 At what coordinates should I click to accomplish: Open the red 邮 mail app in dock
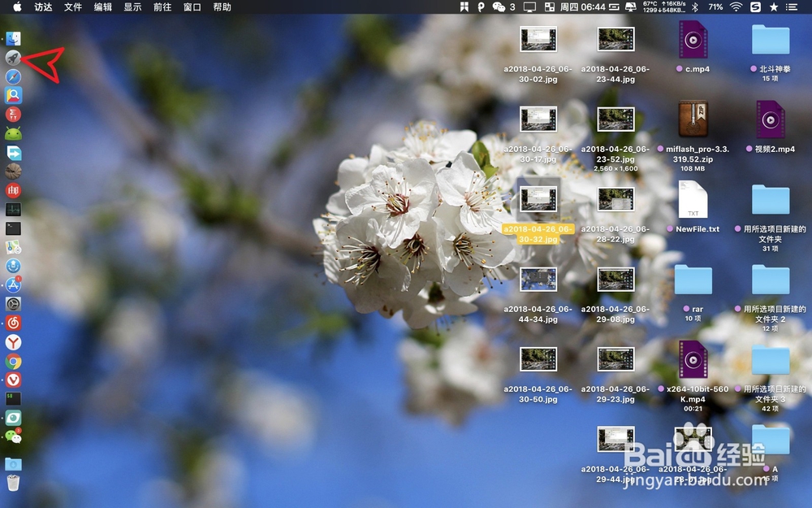point(14,190)
